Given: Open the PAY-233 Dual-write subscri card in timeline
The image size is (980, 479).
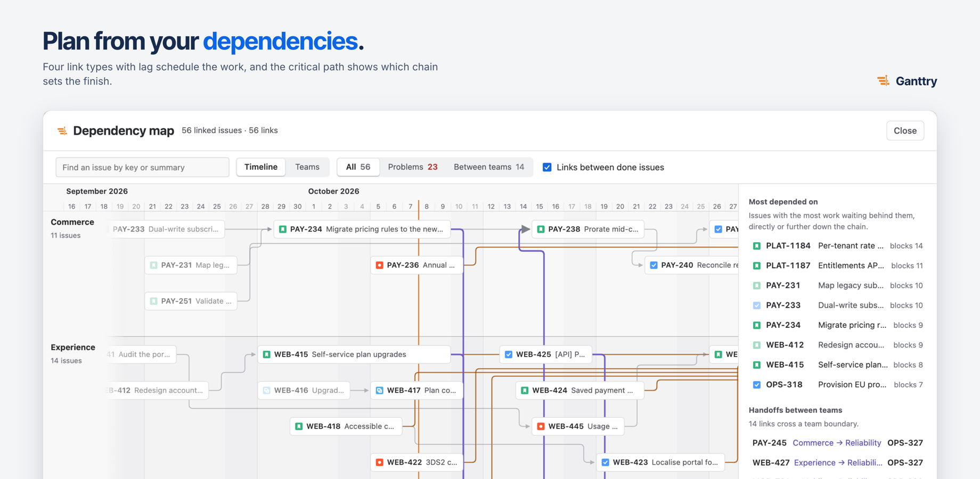Looking at the screenshot, I should pos(166,229).
